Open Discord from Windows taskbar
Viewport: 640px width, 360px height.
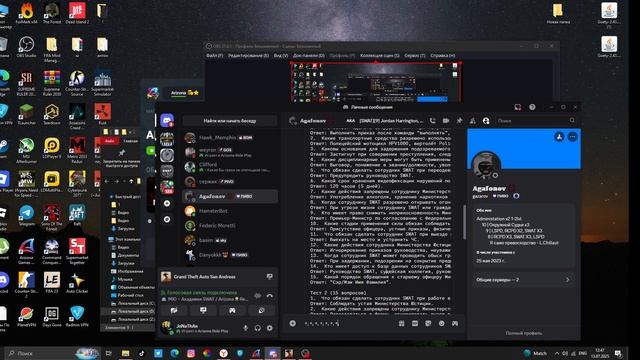point(273,353)
